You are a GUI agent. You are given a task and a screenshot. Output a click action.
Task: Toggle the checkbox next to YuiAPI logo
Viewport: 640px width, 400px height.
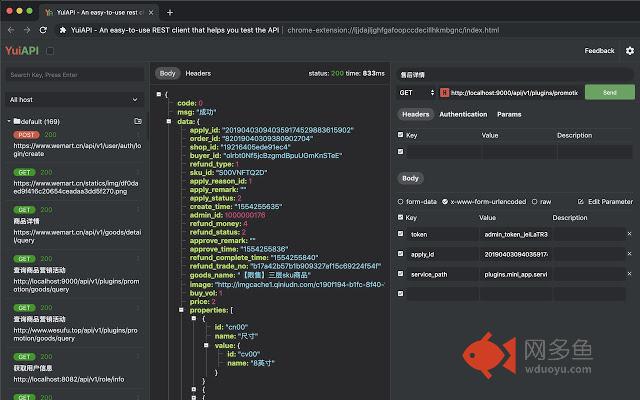pyautogui.click(x=50, y=50)
